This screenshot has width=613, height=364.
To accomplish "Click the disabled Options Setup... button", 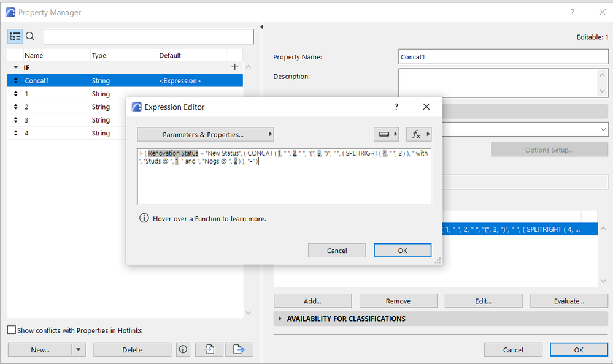I will click(549, 150).
